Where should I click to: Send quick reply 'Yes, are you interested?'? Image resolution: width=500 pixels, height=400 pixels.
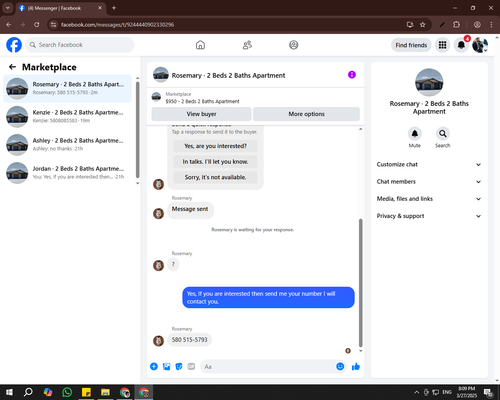point(215,146)
